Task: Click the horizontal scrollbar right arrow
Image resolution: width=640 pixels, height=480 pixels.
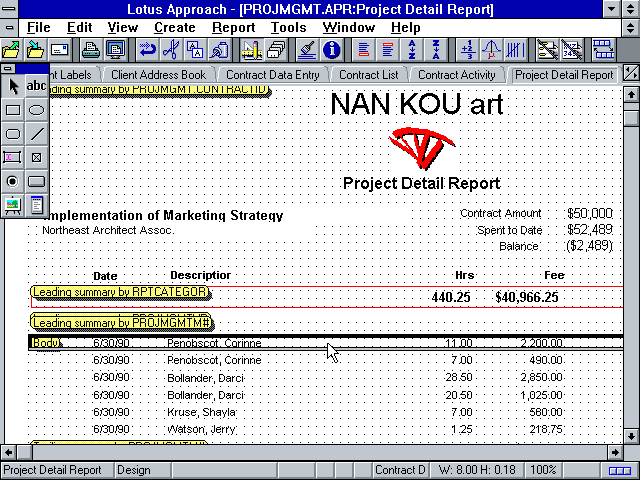Action: (615, 452)
